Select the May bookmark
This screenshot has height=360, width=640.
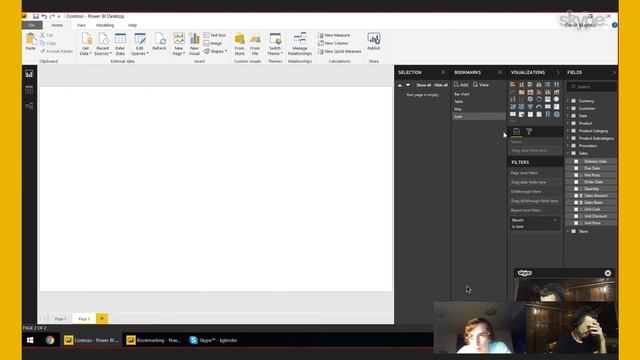(x=479, y=109)
